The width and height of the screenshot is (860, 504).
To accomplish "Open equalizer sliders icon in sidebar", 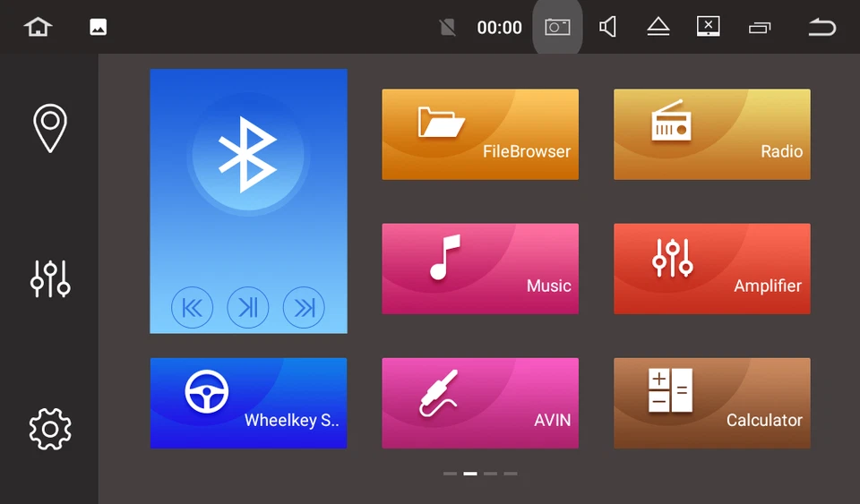I will coord(50,278).
